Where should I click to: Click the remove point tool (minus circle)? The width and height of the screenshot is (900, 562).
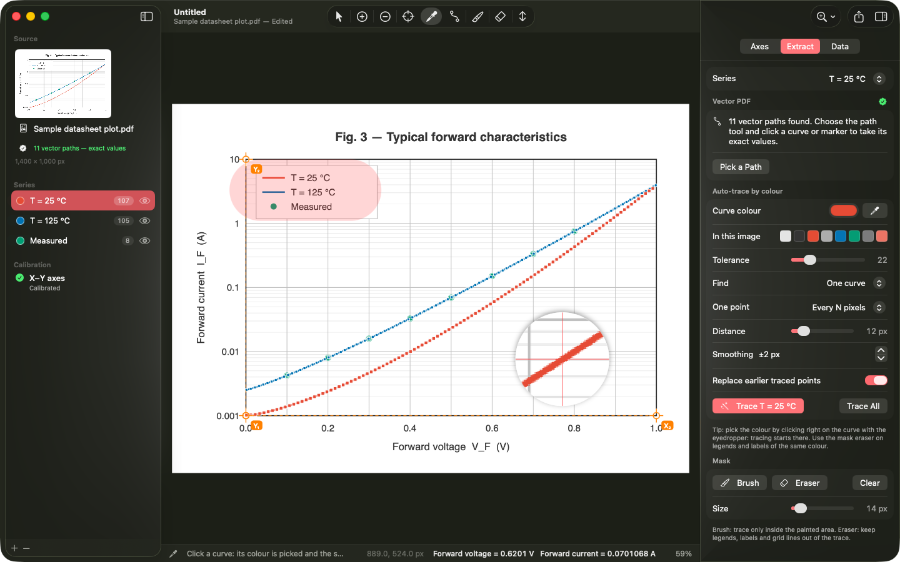pyautogui.click(x=385, y=17)
